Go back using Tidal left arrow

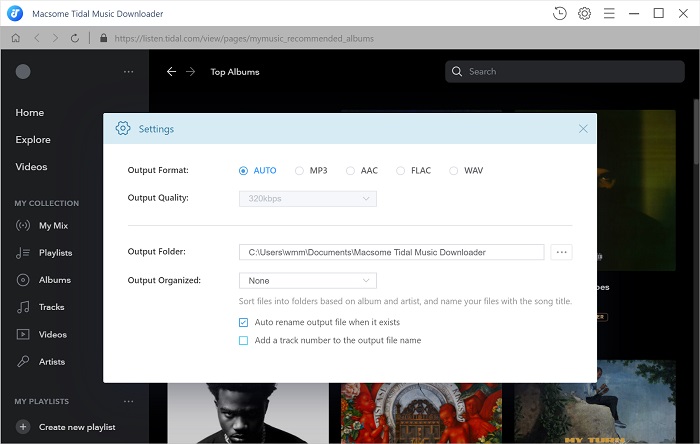point(171,71)
